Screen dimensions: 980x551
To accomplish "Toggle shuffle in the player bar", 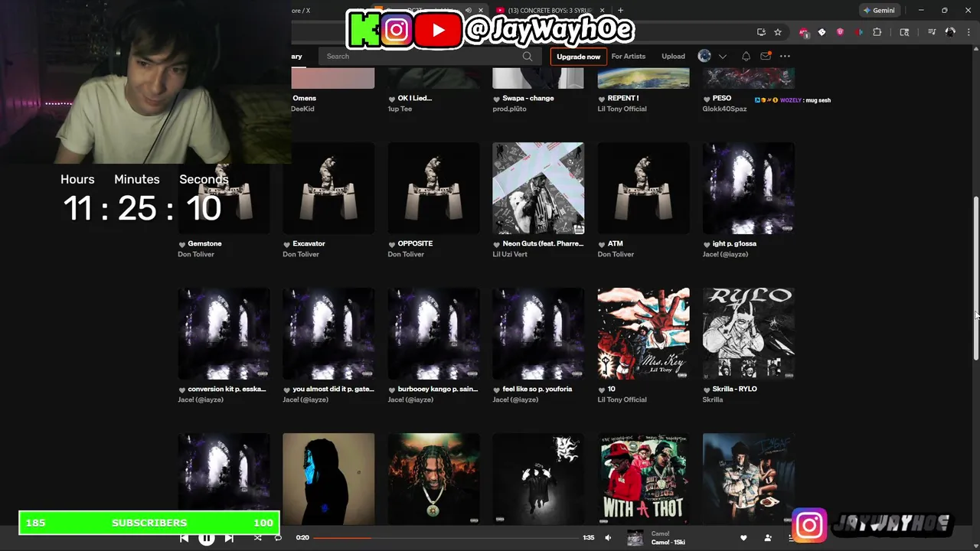I will pos(257,538).
